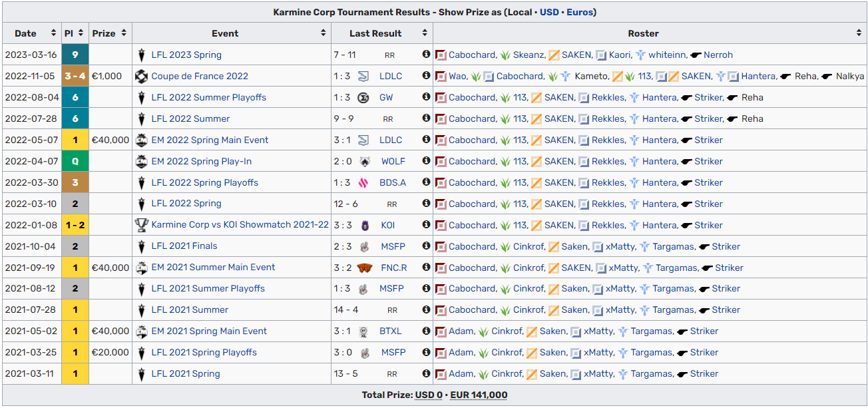
Task: Sort by Pl placement column arrows
Action: [81, 33]
